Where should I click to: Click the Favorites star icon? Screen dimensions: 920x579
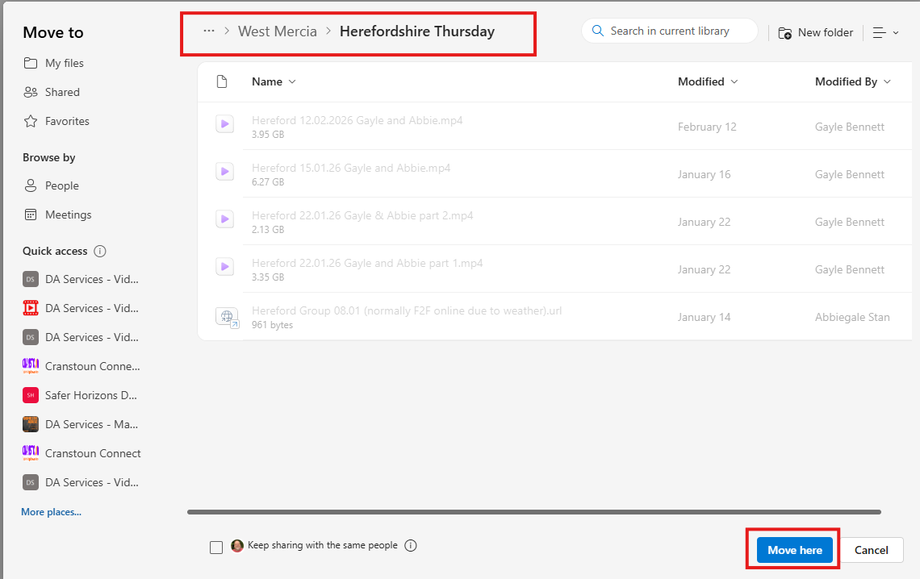31,121
